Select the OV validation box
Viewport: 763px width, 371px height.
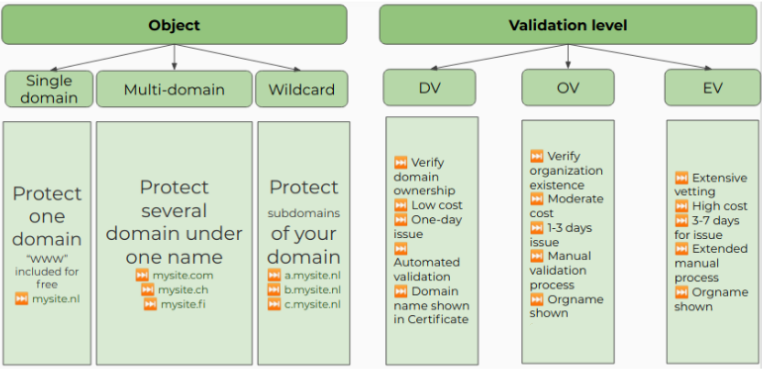568,88
